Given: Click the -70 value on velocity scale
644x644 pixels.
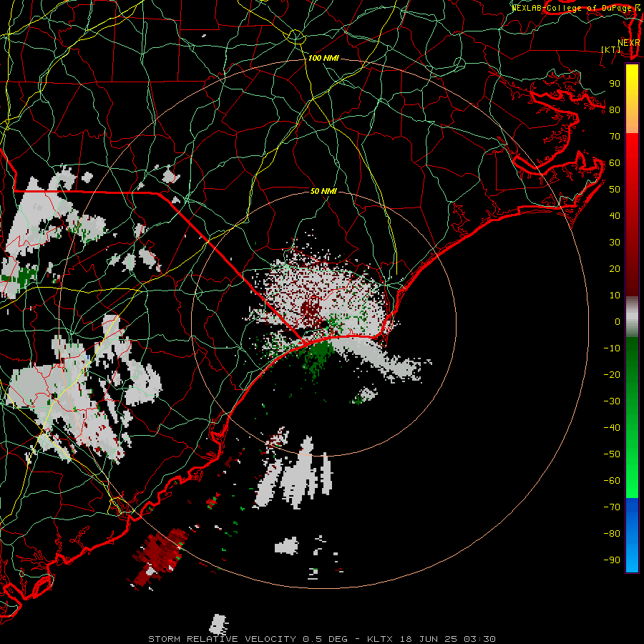Looking at the screenshot, I should (x=612, y=507).
